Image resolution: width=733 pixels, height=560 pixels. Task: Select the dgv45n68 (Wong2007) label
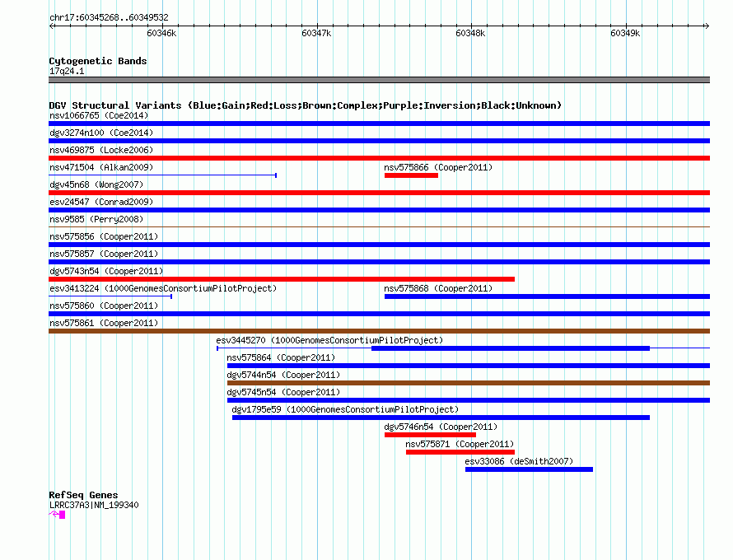tap(96, 184)
